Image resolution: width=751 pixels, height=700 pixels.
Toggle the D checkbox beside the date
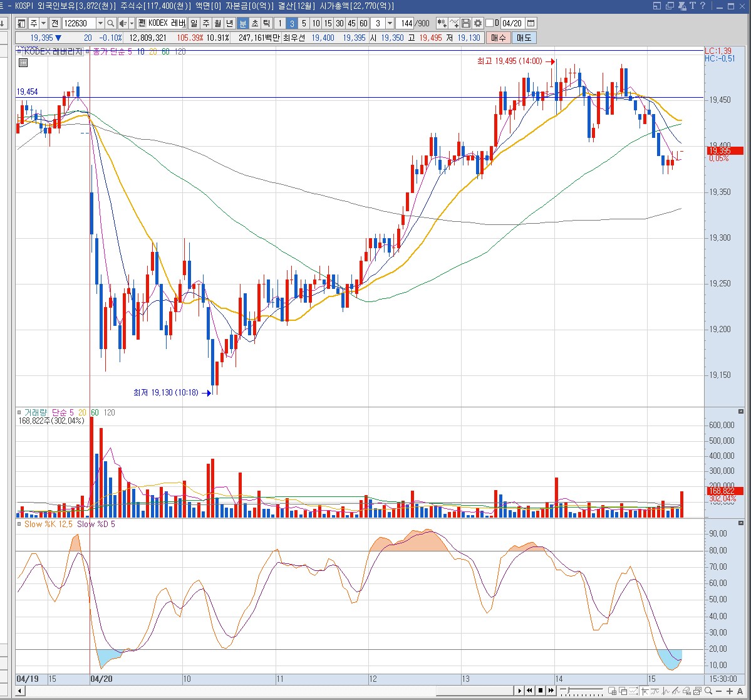(x=489, y=23)
